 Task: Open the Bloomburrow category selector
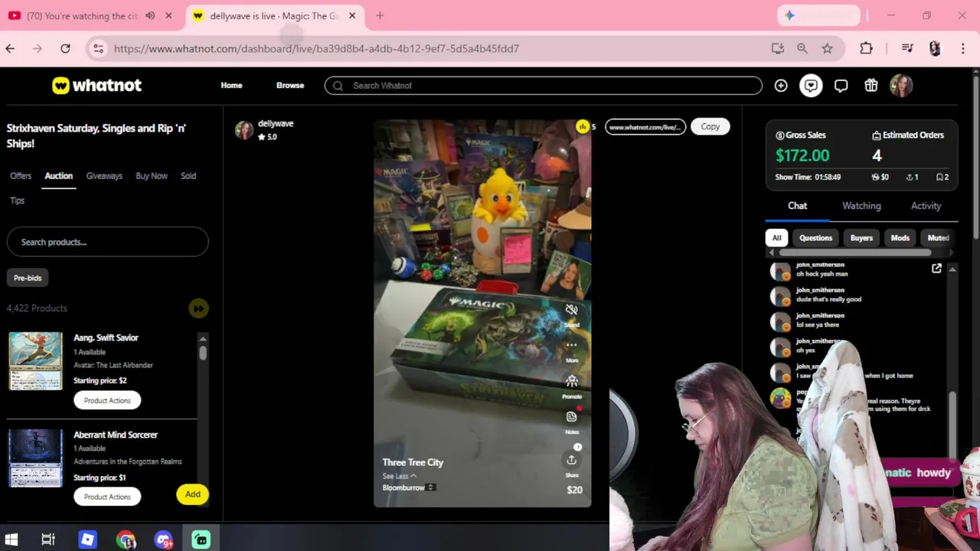[x=409, y=487]
